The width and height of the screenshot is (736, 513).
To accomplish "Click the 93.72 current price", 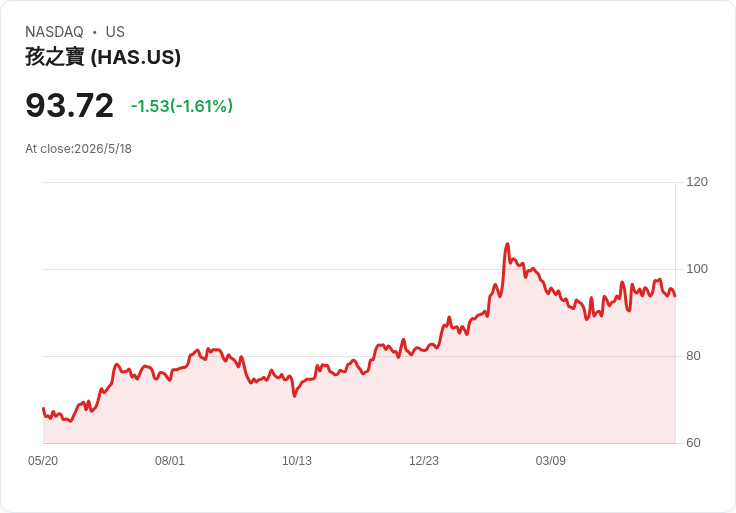I will click(69, 105).
